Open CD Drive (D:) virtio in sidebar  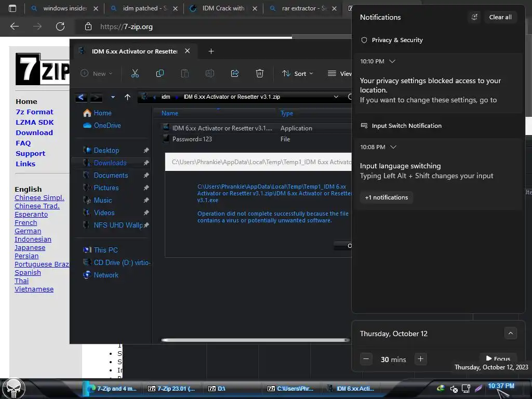pyautogui.click(x=122, y=262)
